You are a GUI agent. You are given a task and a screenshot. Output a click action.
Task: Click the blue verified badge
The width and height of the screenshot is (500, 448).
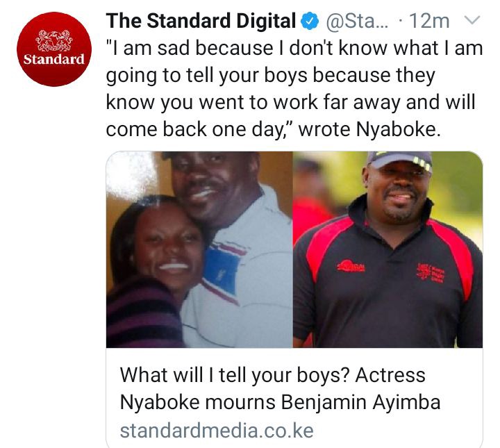[310, 22]
